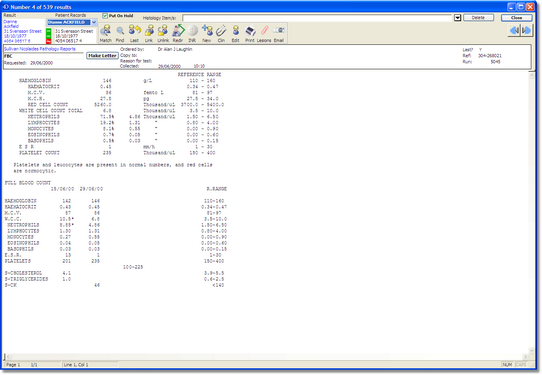Click the Histology Item/s input field
The width and height of the screenshot is (542, 375).
pos(317,18)
